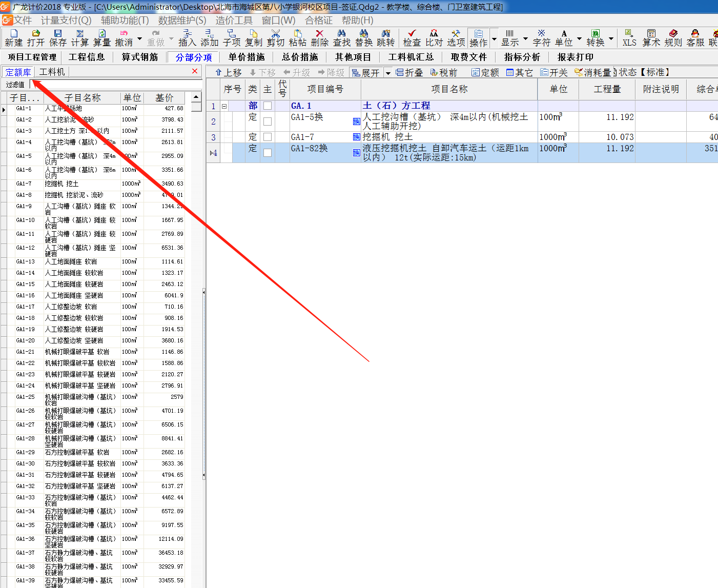The width and height of the screenshot is (718, 588).
Task: Select cell 11.192 in row GA1-5换
Action: point(607,121)
